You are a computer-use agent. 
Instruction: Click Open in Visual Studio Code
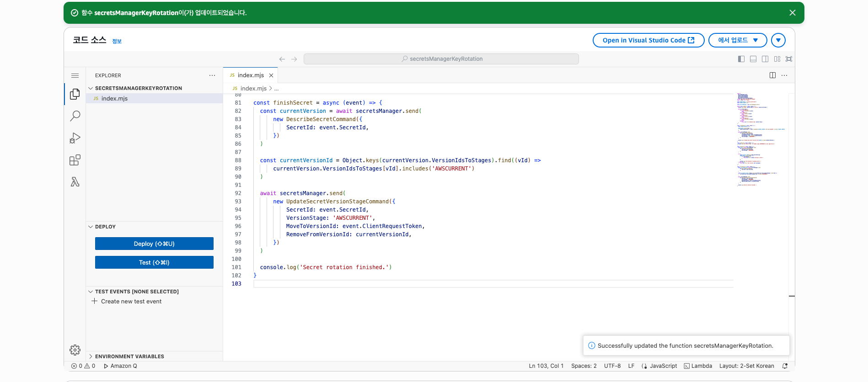click(648, 40)
